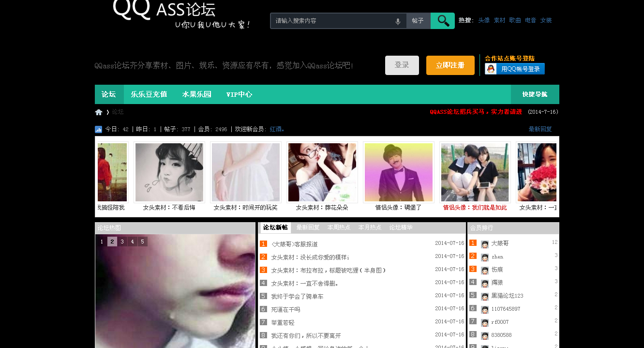This screenshot has width=644, height=348.
Task: Click hot search link 歌曲
Action: click(515, 20)
